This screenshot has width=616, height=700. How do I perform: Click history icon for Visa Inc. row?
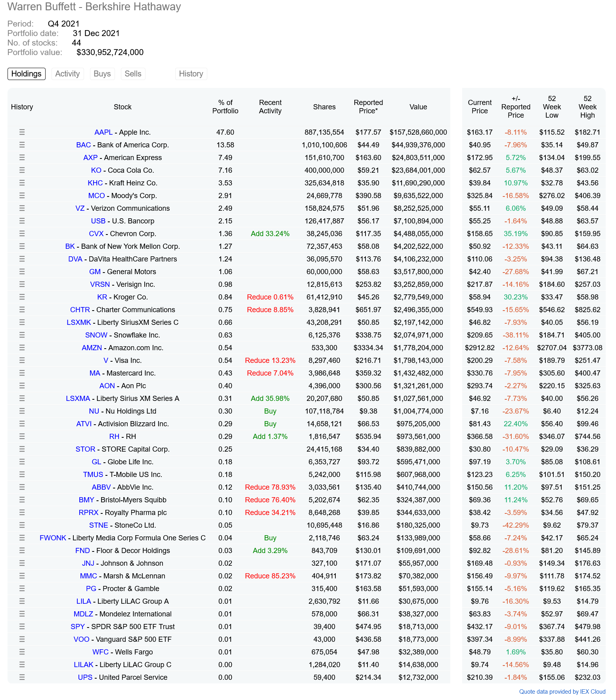coord(22,360)
